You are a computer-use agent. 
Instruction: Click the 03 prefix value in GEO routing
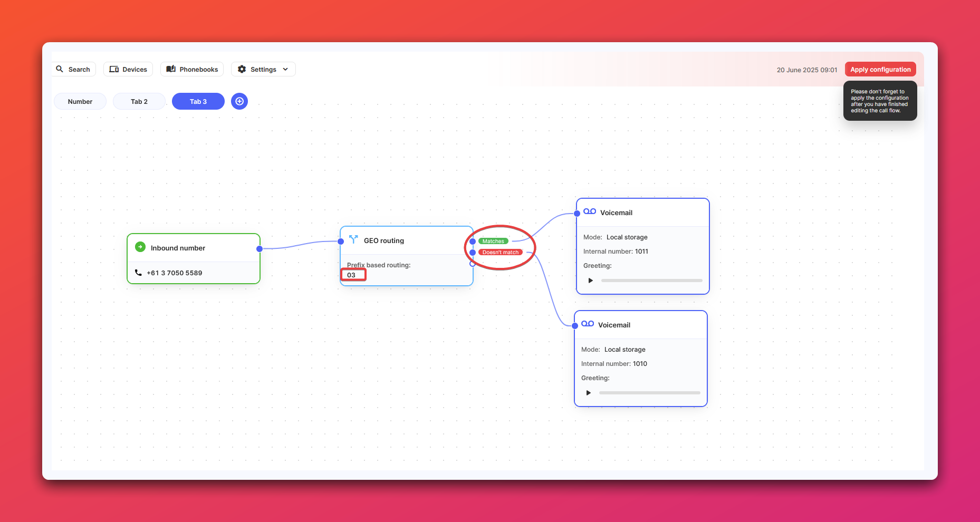(351, 275)
